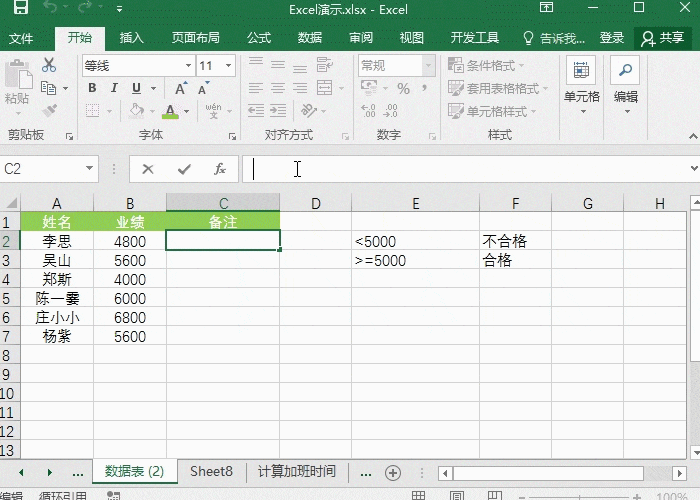700x500 pixels.
Task: Click the Comma Style icon
Action: (424, 88)
